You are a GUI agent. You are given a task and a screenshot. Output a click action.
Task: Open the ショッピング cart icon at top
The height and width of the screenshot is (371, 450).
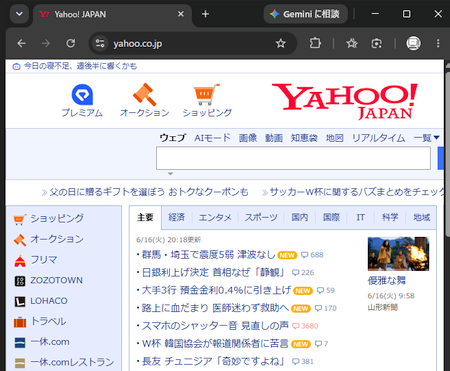(207, 101)
